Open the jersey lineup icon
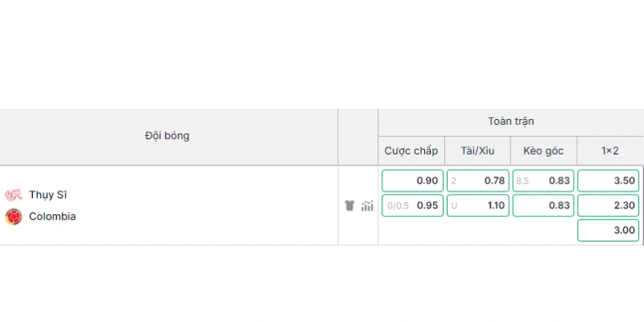 coord(349,205)
